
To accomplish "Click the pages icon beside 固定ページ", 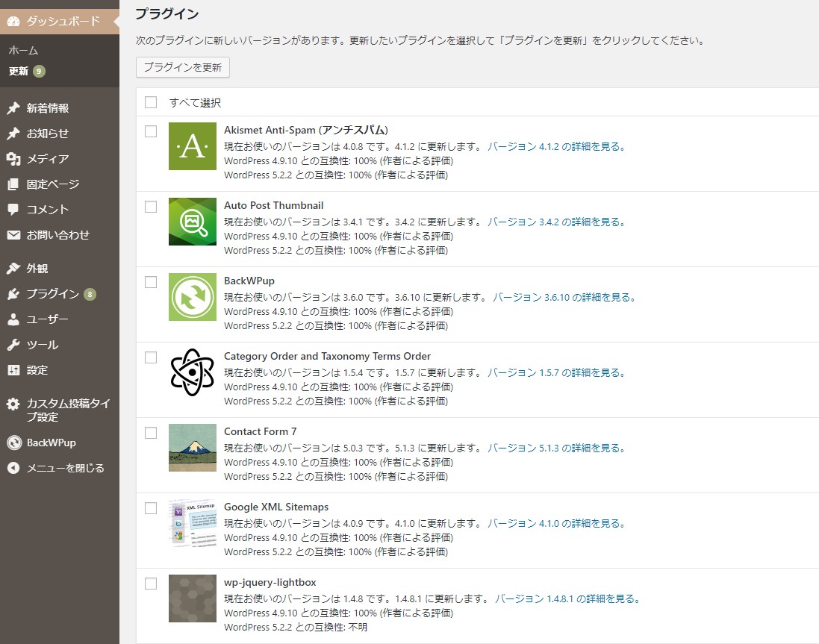I will click(13, 184).
